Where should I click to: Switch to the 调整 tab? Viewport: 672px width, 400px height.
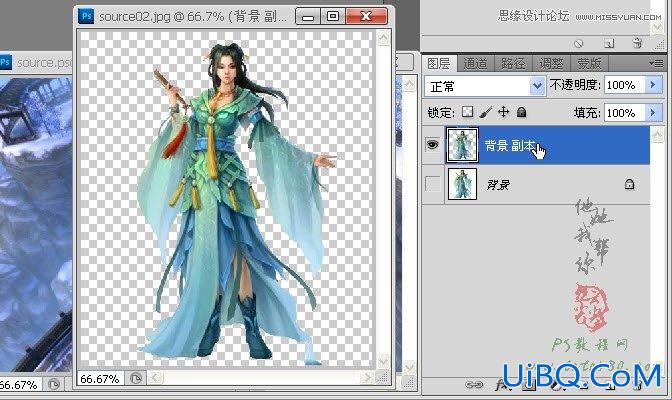[x=551, y=63]
